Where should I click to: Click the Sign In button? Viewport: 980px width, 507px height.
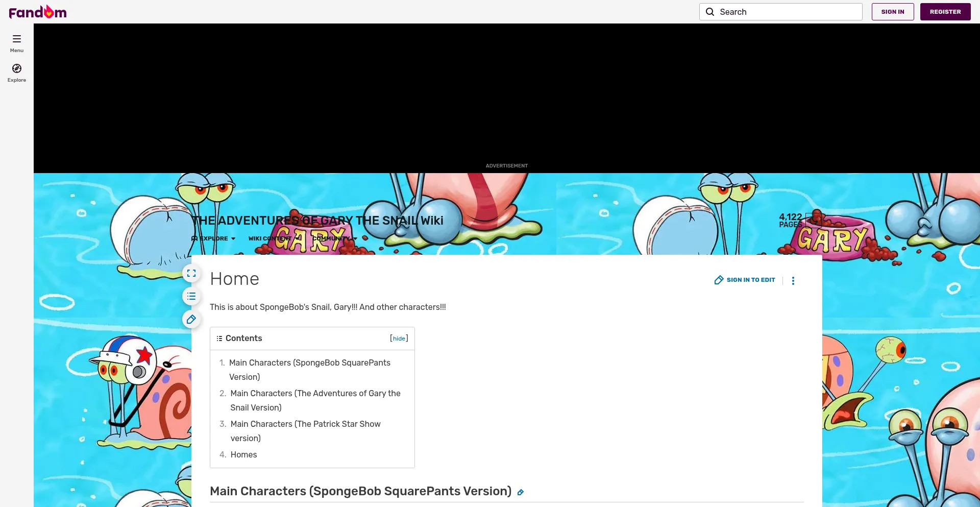click(x=892, y=12)
